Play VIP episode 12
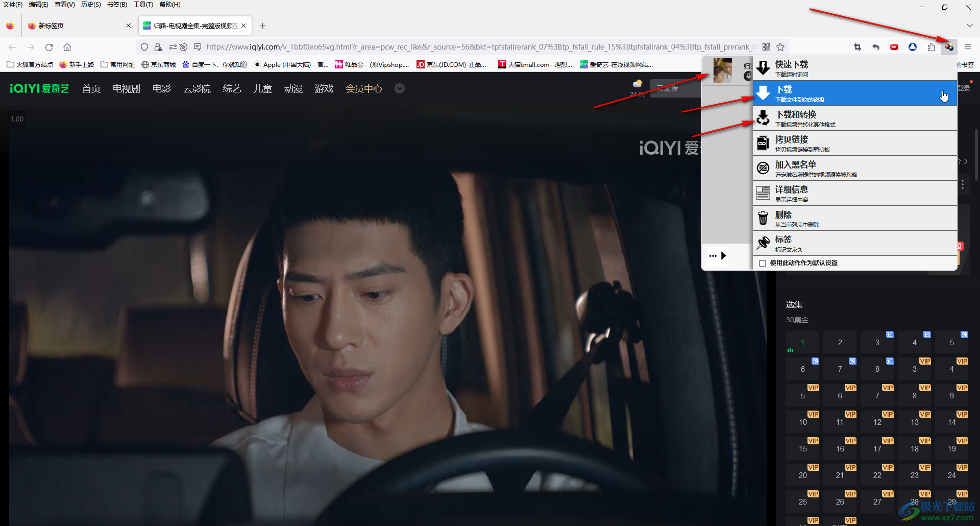980x526 pixels. 877,422
